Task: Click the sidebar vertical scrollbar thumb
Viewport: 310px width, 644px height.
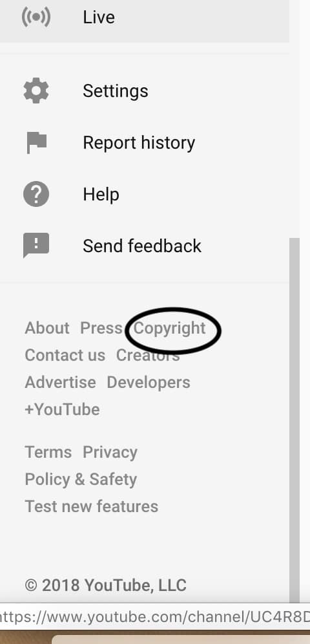Action: click(x=294, y=420)
